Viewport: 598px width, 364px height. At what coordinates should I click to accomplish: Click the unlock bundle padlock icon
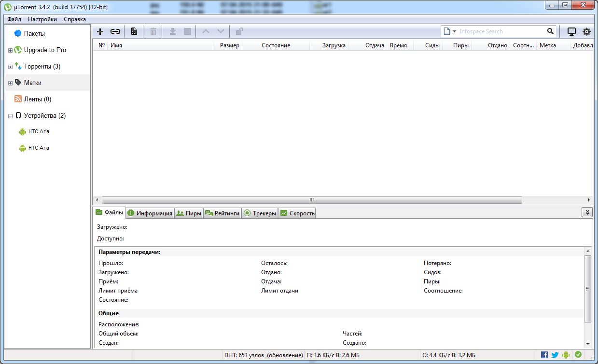pyautogui.click(x=239, y=31)
